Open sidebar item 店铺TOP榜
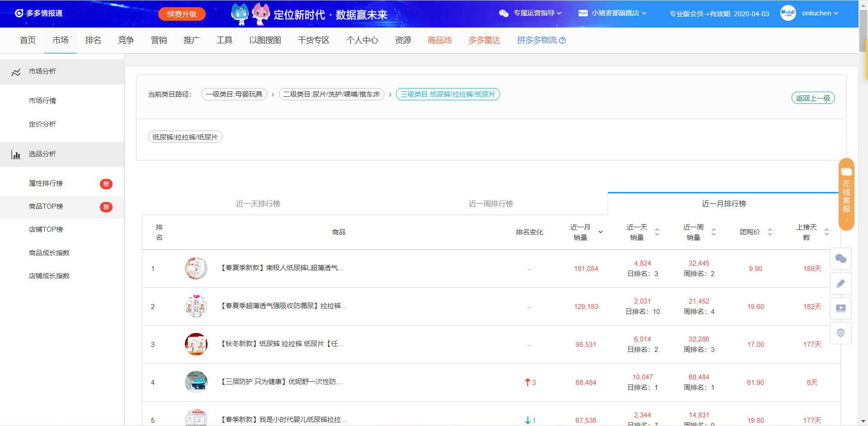 [46, 229]
